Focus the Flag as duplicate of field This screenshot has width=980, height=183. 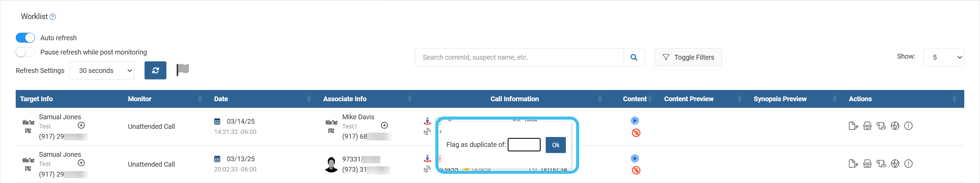click(524, 144)
